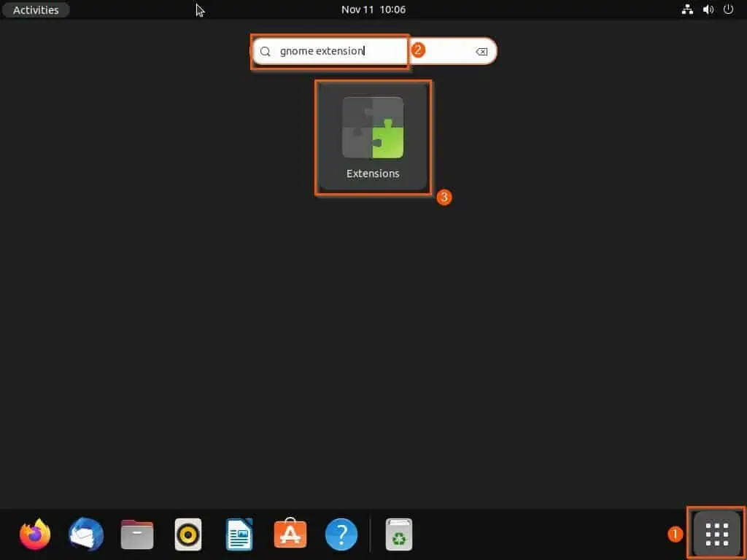Clear the search using the backspace icon
Viewport: 747px width, 560px height.
point(481,51)
